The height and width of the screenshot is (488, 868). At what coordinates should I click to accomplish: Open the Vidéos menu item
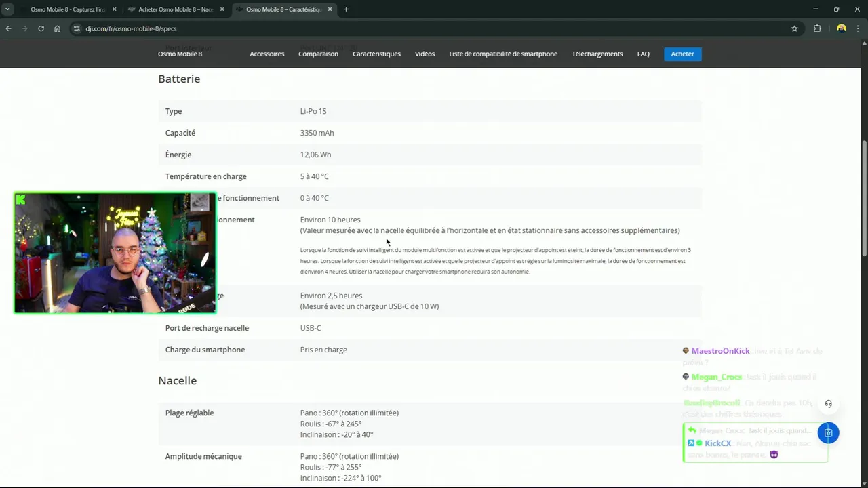(425, 54)
